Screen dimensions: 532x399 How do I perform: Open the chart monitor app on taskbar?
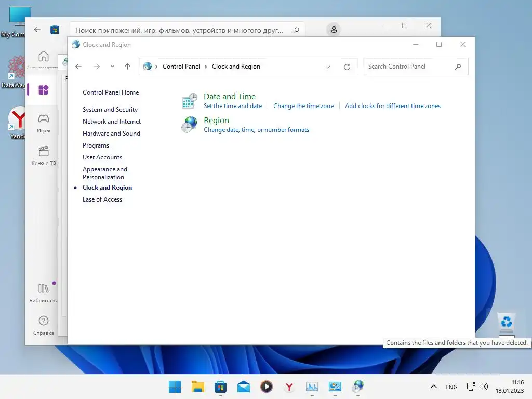pyautogui.click(x=312, y=387)
